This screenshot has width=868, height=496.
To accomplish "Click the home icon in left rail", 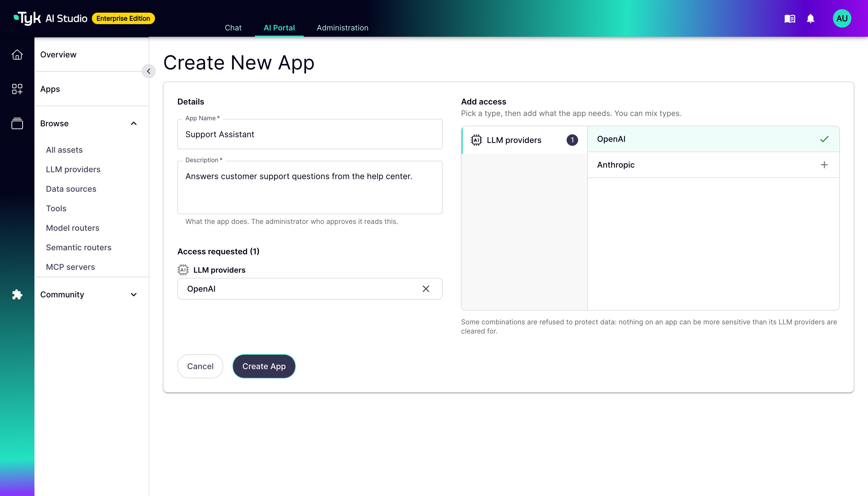I will pyautogui.click(x=17, y=55).
